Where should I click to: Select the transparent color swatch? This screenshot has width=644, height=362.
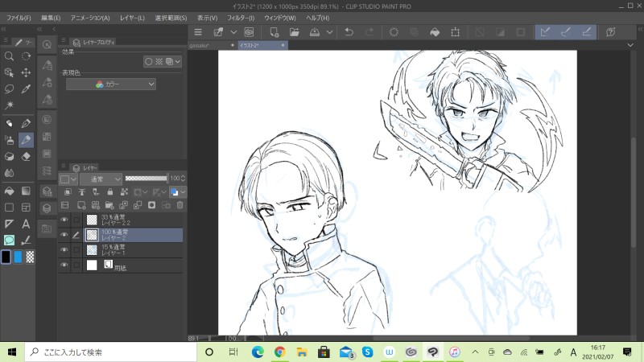coord(30,257)
